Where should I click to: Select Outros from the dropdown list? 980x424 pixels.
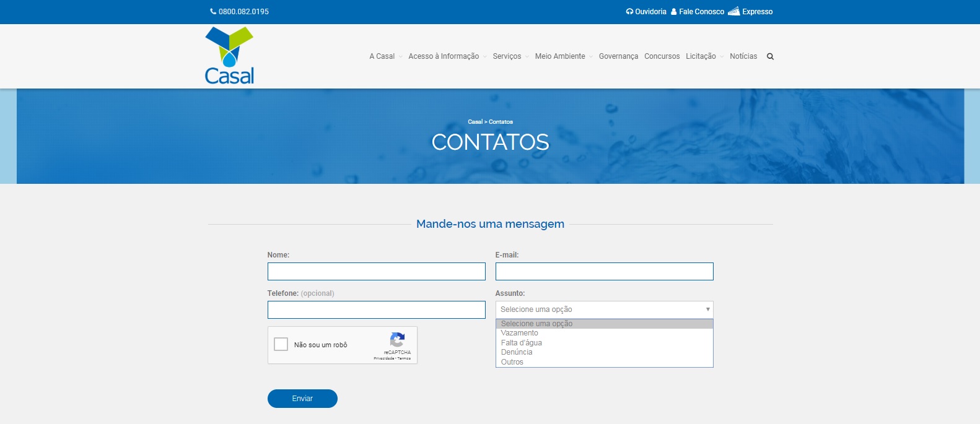[x=512, y=362]
